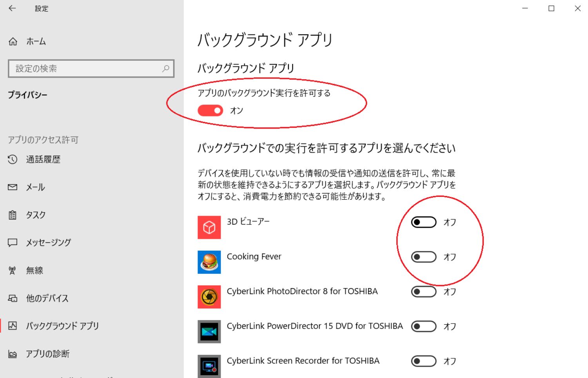
Task: Switch on CyberLink PowerDirector 15 toggle
Action: tap(423, 326)
